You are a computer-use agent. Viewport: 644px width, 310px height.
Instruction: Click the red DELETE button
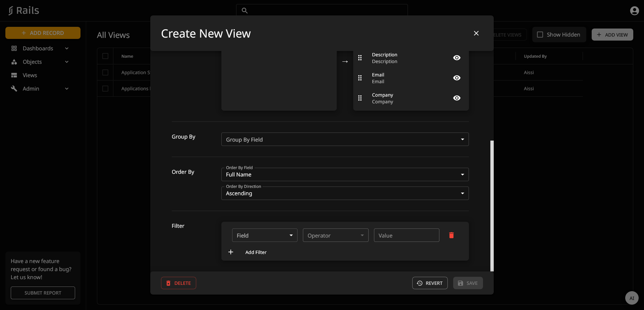[178, 283]
